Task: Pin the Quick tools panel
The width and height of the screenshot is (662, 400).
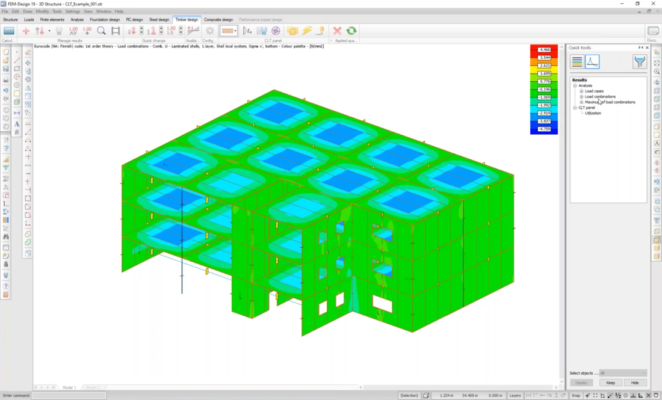Action: pos(641,48)
